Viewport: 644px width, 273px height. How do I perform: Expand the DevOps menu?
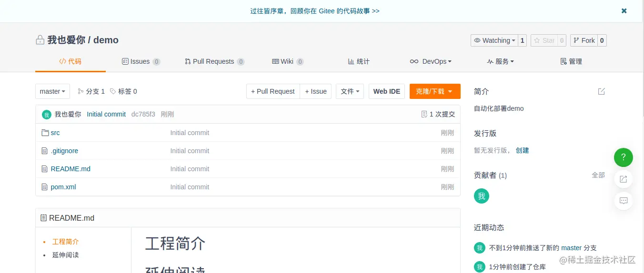(431, 61)
